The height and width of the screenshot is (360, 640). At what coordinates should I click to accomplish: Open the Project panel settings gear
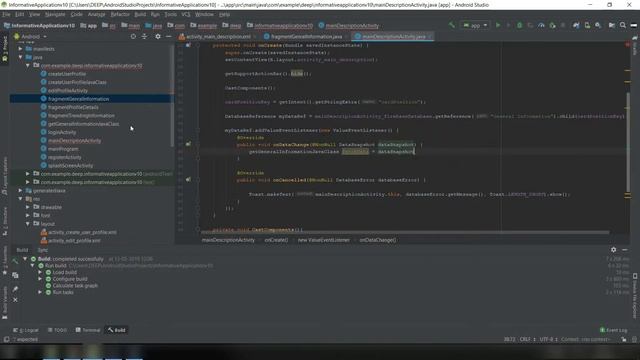[x=158, y=36]
